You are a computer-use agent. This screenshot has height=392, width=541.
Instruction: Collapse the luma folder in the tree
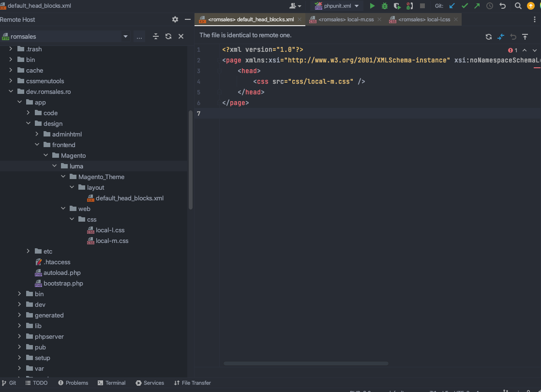tap(55, 166)
